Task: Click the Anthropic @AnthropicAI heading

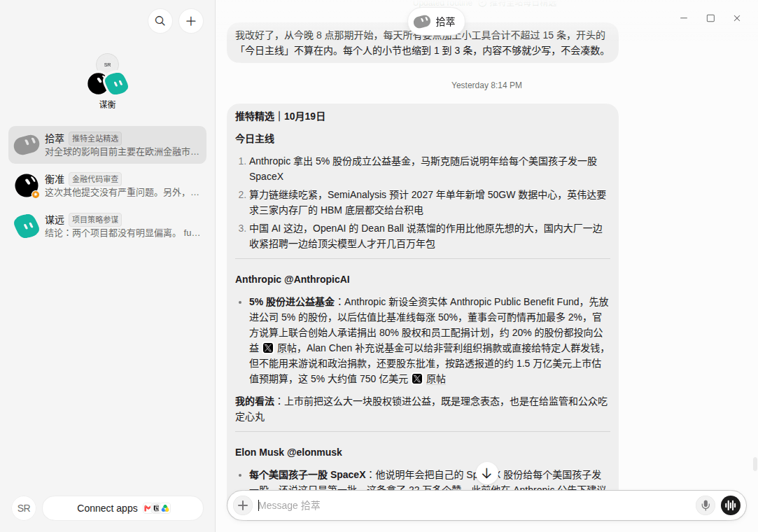Action: coord(293,279)
